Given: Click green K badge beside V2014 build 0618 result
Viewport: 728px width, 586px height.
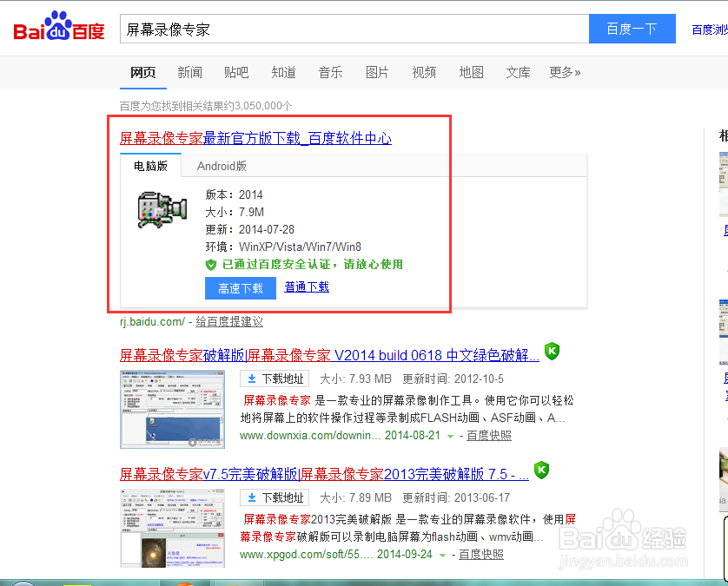Looking at the screenshot, I should (552, 352).
